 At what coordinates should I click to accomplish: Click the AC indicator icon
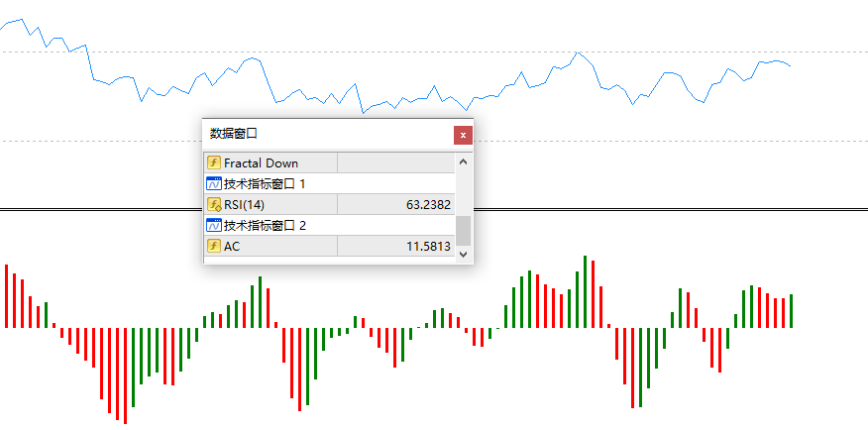pyautogui.click(x=213, y=246)
